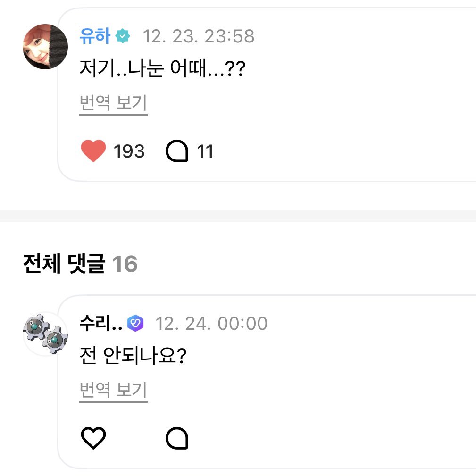Click the 193 likes count
Viewport: 476px width, 476px height.
pyautogui.click(x=129, y=152)
